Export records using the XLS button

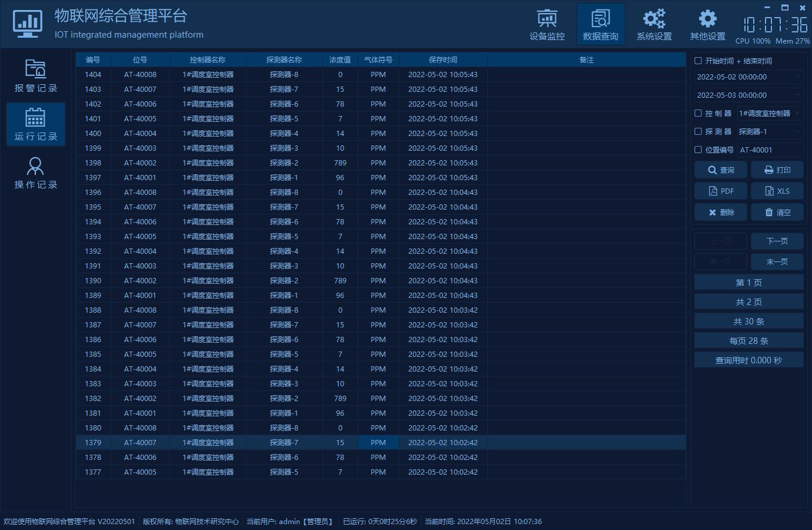click(777, 191)
